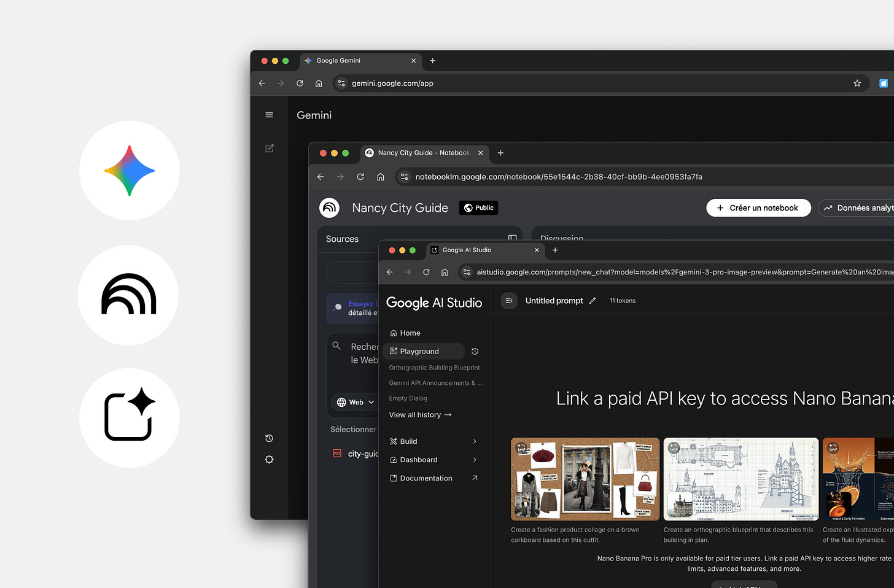Select the city-guide PDF source
Viewport: 894px width, 588px height.
(x=356, y=454)
